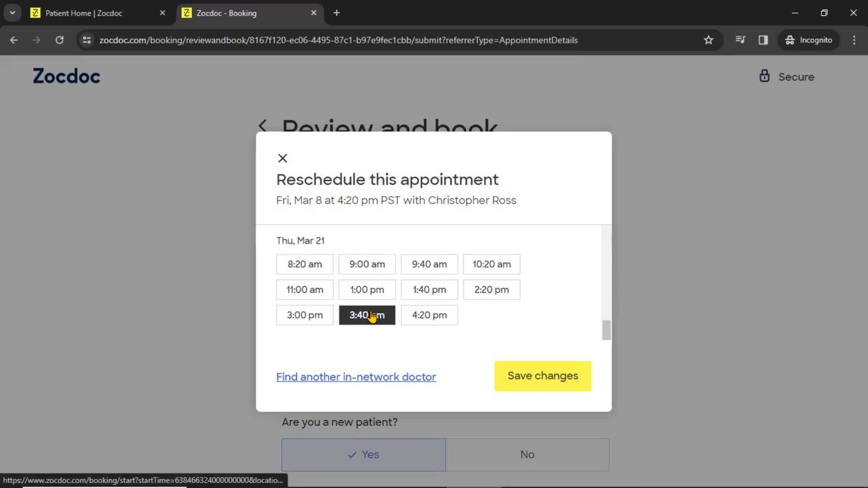Viewport: 868px width, 488px height.
Task: Click the browser forward button
Action: click(37, 40)
